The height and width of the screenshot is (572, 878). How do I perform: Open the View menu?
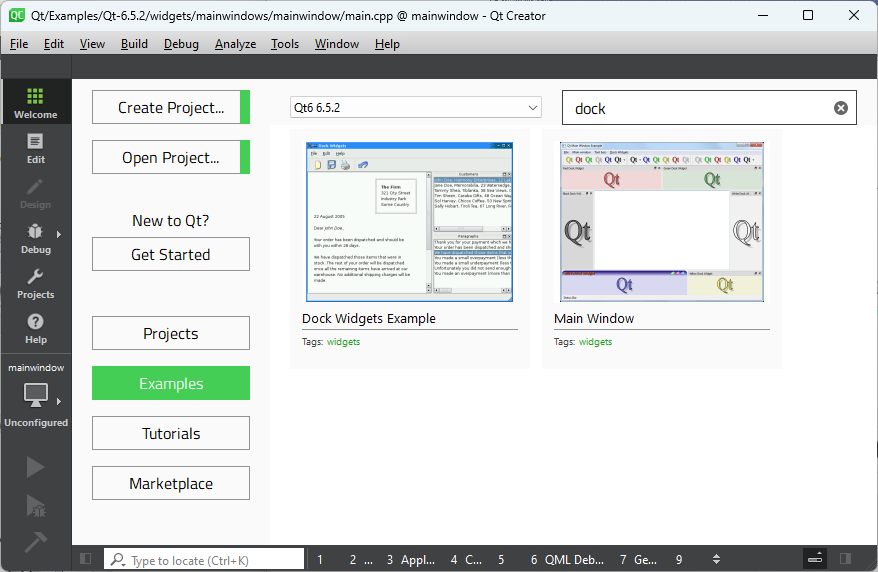pos(92,44)
